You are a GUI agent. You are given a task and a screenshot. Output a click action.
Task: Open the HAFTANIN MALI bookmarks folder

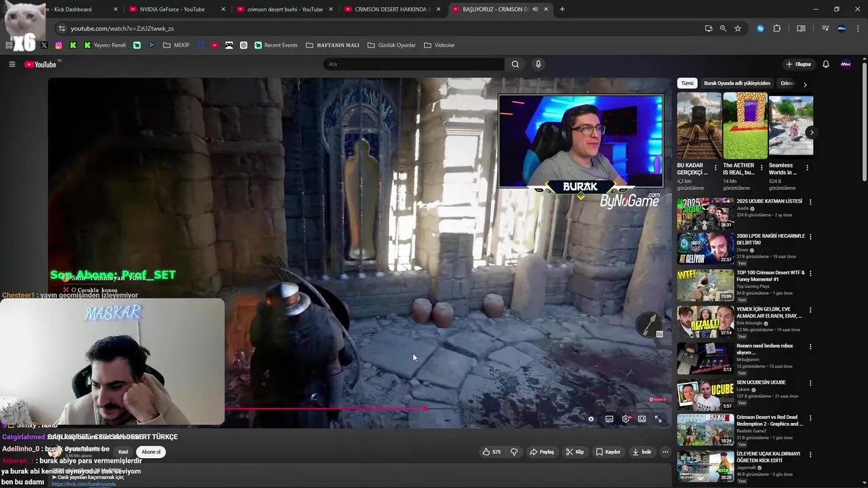(332, 45)
